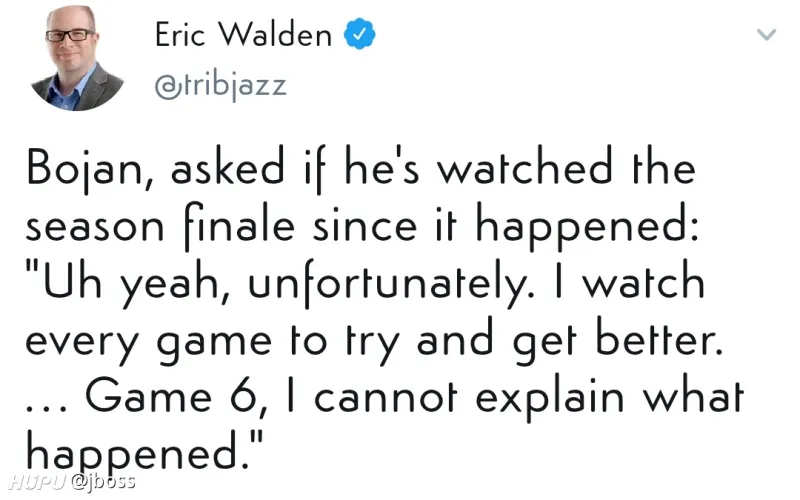800x500 pixels.
Task: Click the line "every game to try"
Action: [212, 341]
